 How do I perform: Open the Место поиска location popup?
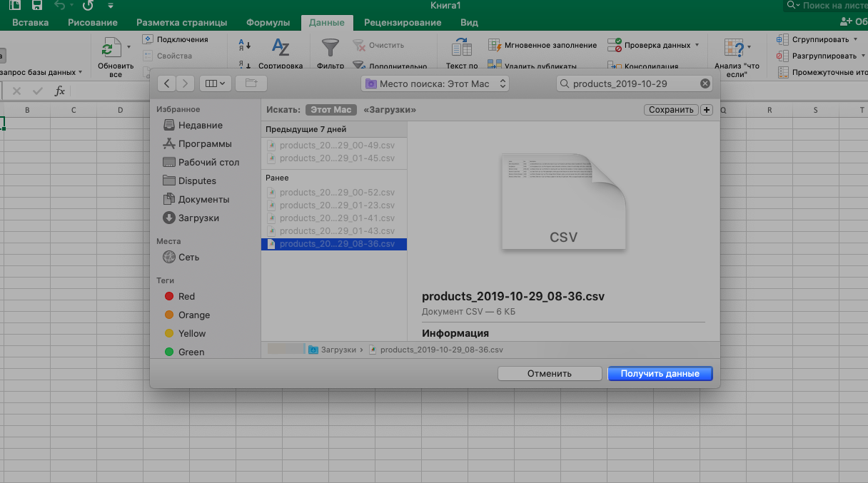[435, 83]
